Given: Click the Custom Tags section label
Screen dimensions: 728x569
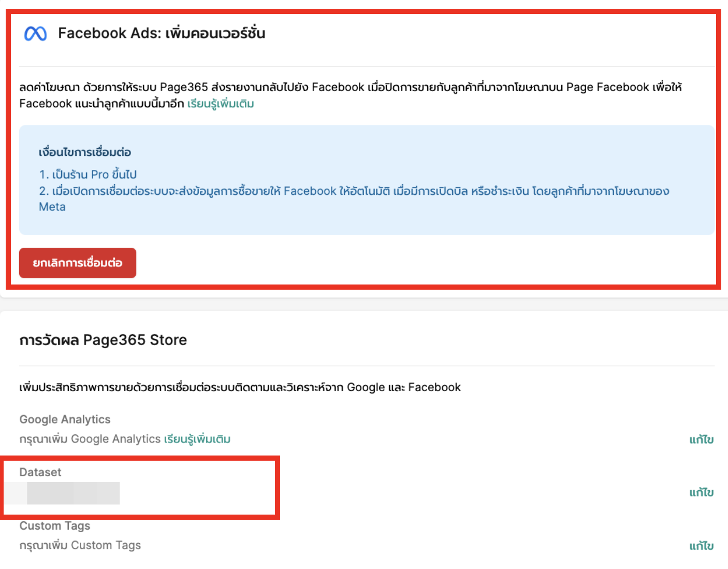Looking at the screenshot, I should coord(55,525).
